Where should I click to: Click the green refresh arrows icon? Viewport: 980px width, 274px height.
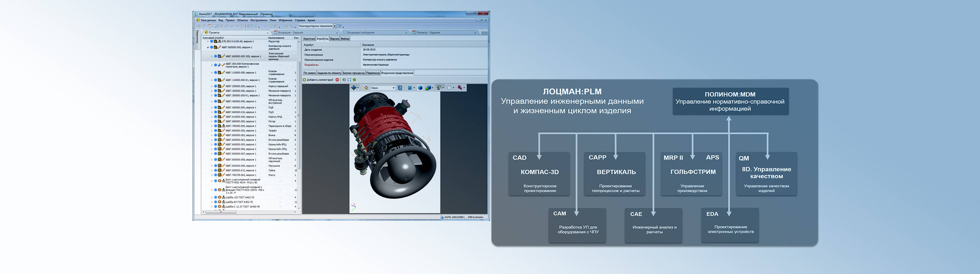pos(354,80)
